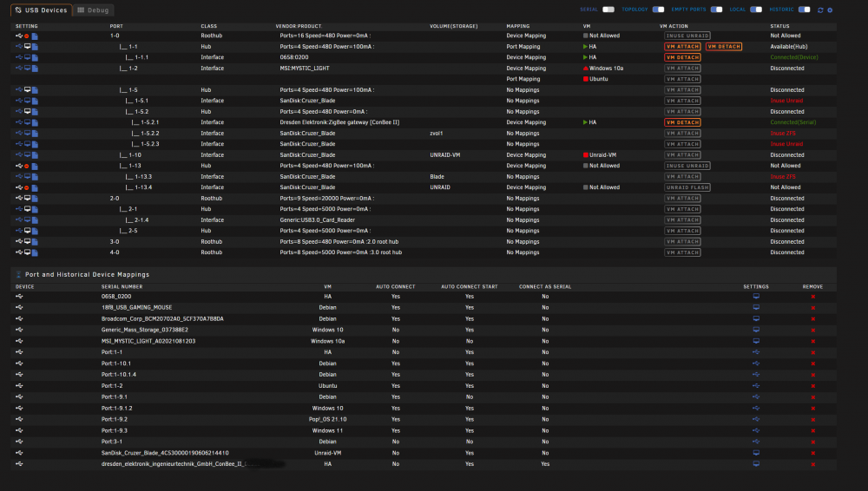The width and height of the screenshot is (868, 491).
Task: Click the Auto Connect Start column header
Action: (x=469, y=287)
